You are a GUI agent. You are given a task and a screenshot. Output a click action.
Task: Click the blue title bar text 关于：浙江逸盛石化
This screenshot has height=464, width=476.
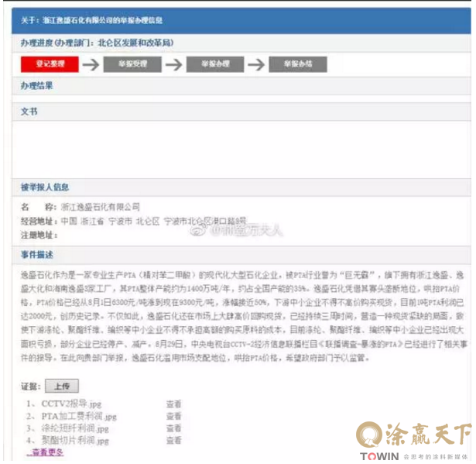pyautogui.click(x=91, y=21)
